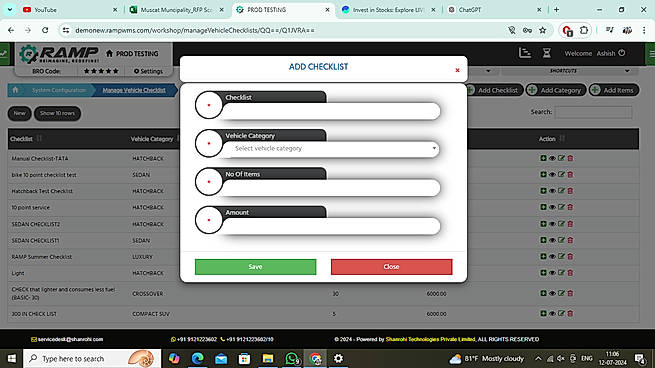Switch to the Invest in Stocks tab

click(388, 10)
